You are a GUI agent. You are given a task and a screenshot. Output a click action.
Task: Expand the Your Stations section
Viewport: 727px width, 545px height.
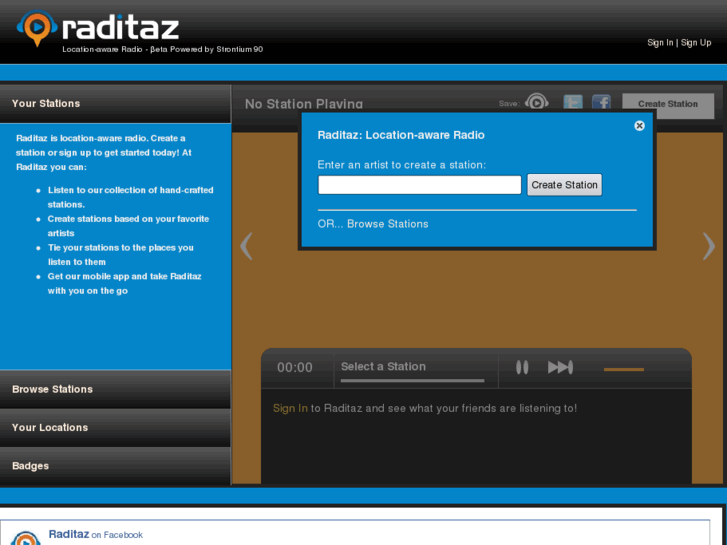point(115,103)
